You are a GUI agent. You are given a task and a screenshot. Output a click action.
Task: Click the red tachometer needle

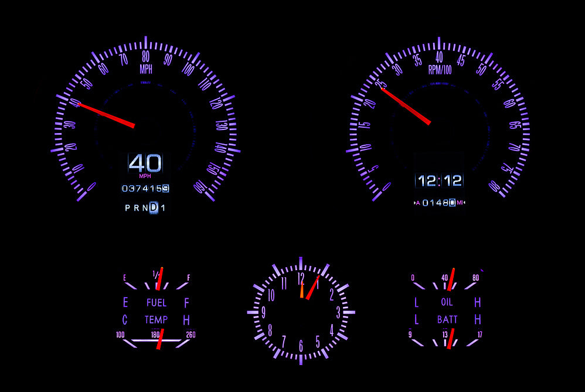pyautogui.click(x=404, y=105)
